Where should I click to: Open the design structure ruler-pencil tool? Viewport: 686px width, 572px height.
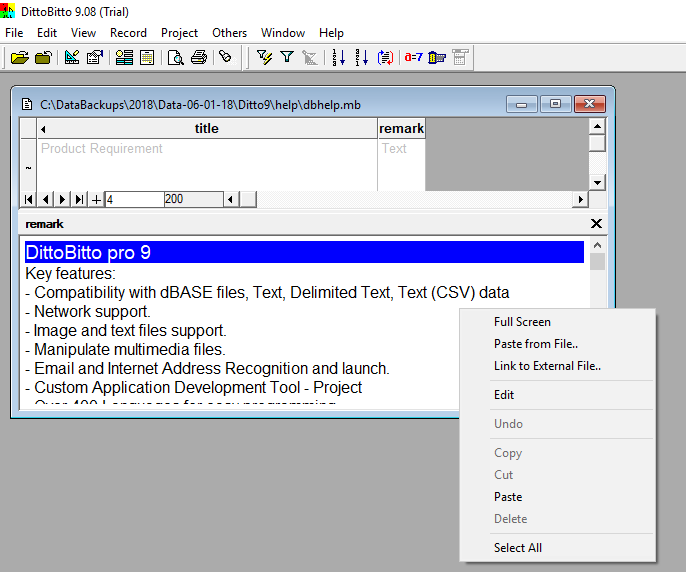pos(72,57)
